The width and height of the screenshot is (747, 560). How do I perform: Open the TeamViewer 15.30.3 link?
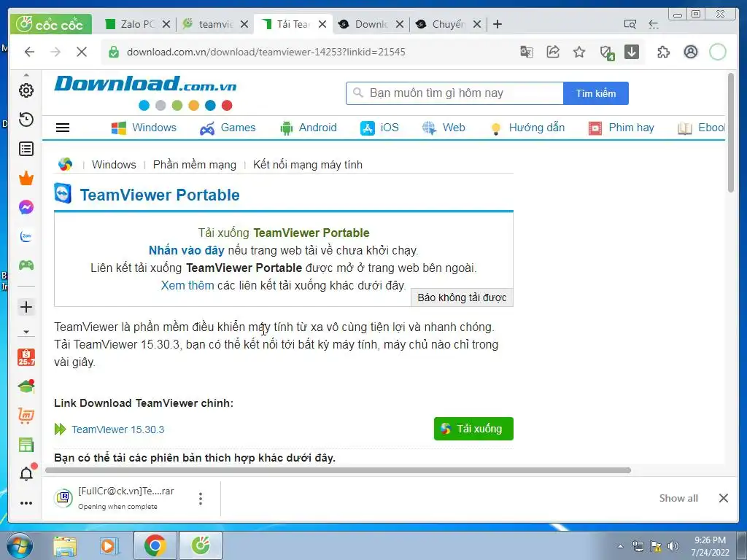[117, 429]
